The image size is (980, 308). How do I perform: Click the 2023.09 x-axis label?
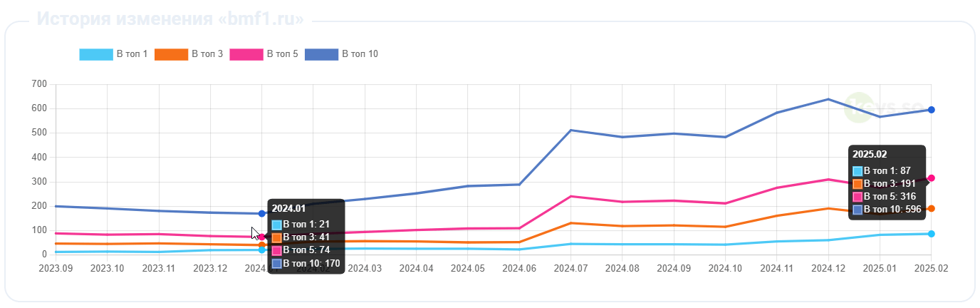click(x=56, y=268)
